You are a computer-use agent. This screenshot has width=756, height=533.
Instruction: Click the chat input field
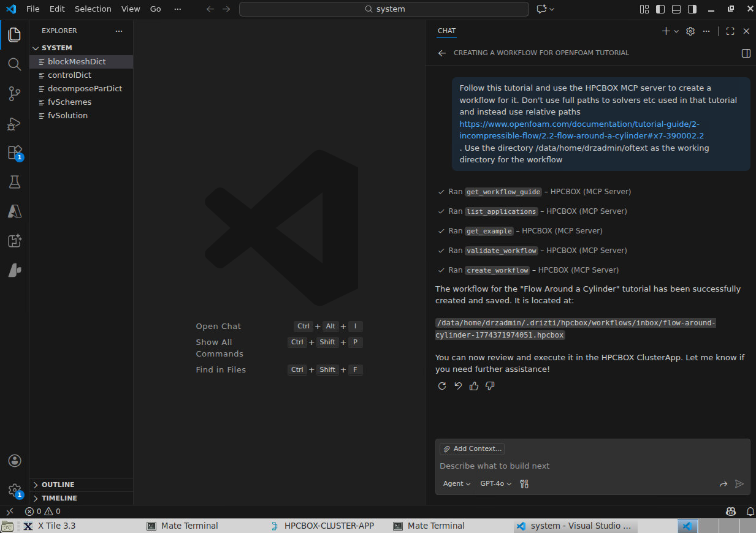click(592, 466)
